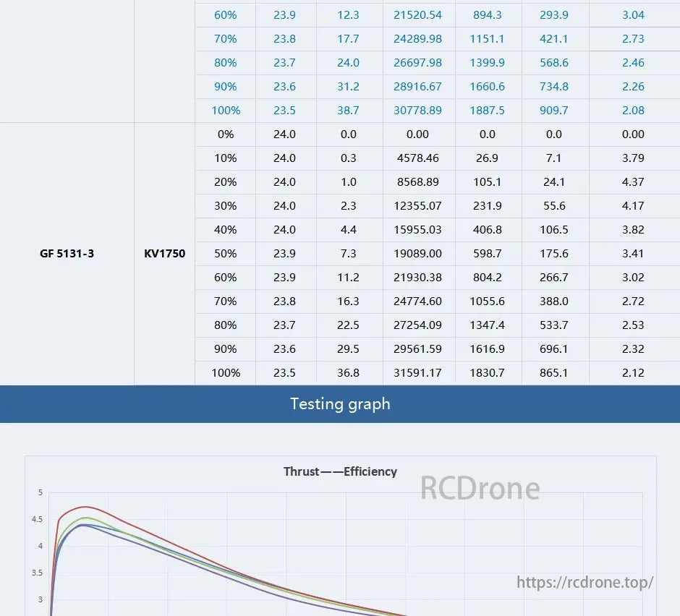The width and height of the screenshot is (680, 616).
Task: Click the Thrust——Efficiency chart title
Action: (340, 471)
